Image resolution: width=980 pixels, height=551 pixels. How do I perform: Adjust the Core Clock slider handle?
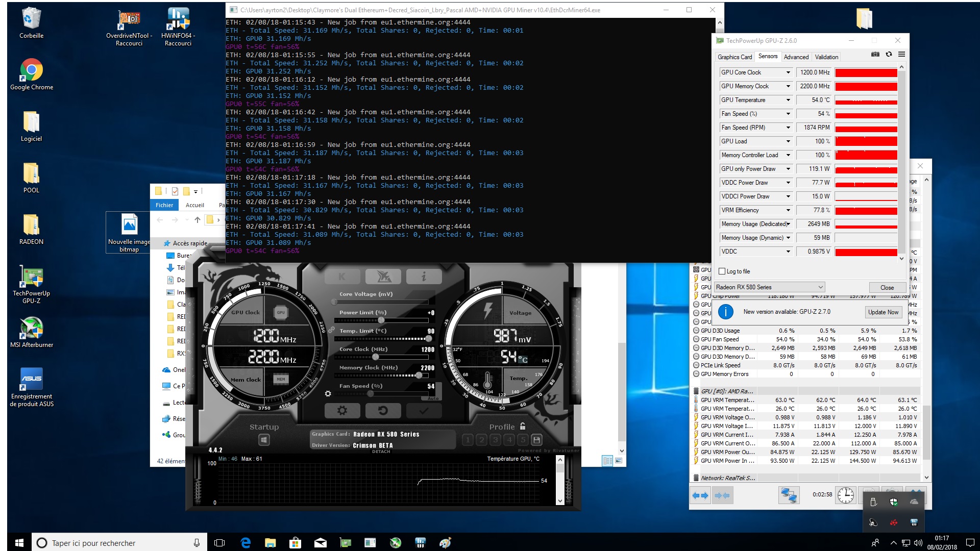(376, 357)
